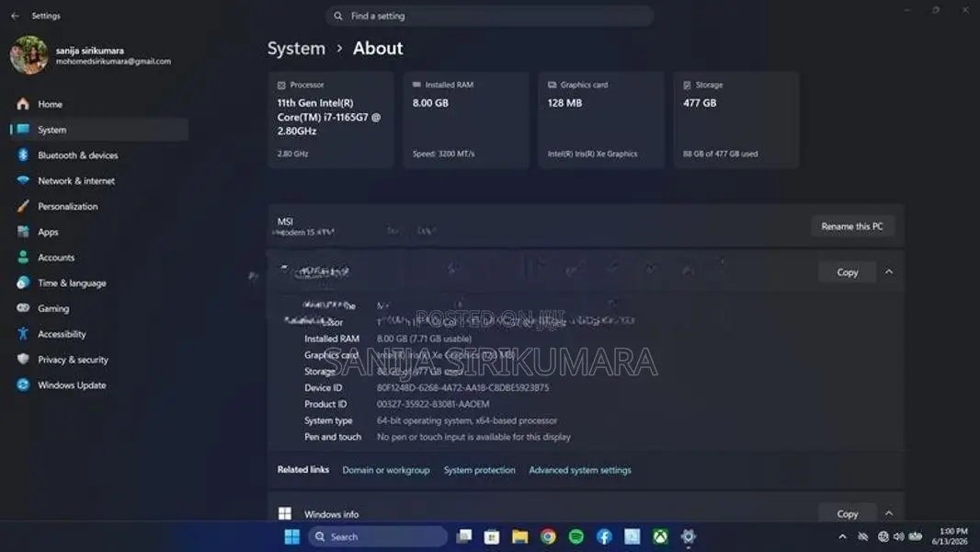Open sanija sirikumara's profile picture
This screenshot has width=980, height=552.
[28, 55]
